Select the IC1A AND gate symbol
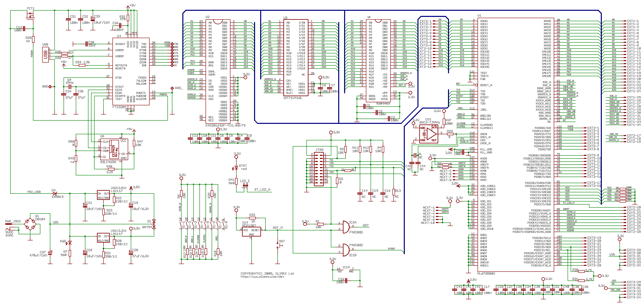Image resolution: width=644 pixels, height=306 pixels. (346, 227)
